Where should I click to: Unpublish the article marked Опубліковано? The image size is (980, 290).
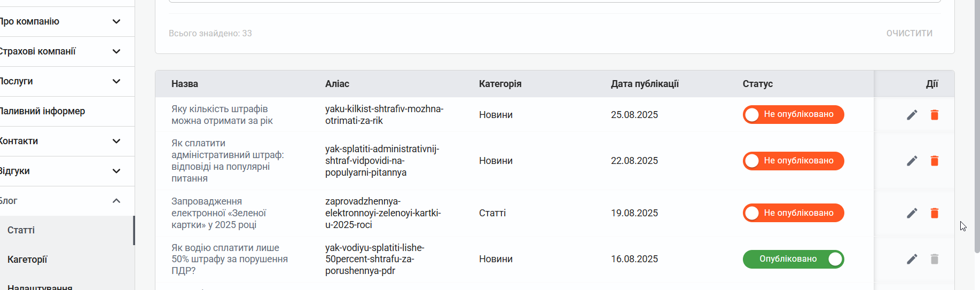[793, 259]
